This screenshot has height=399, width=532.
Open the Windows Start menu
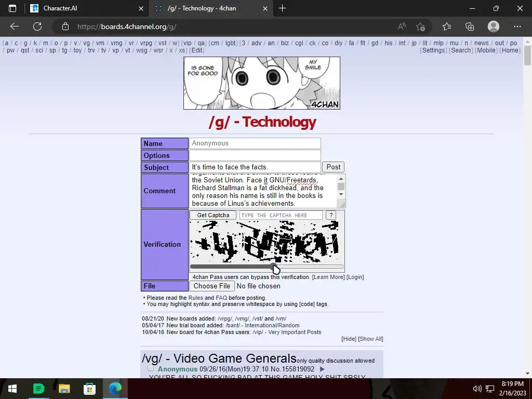12,389
